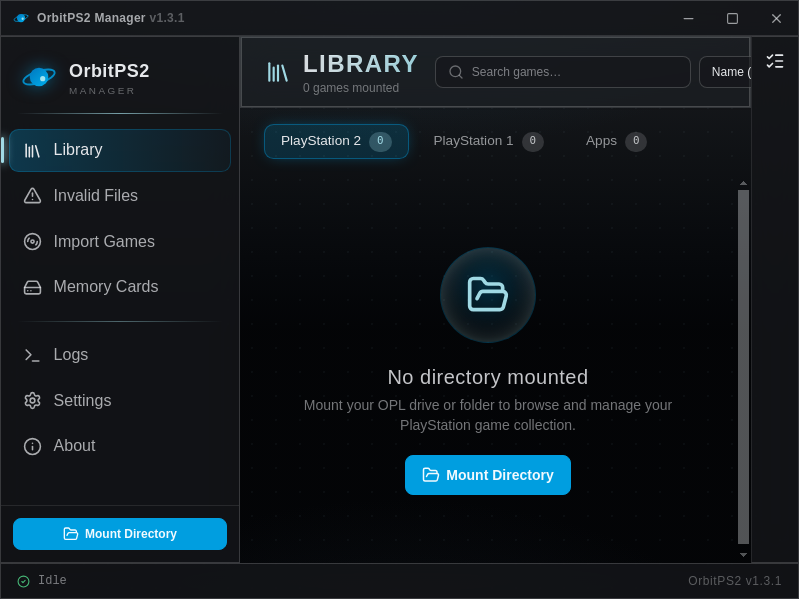
Task: Click the "0 games mounted" text
Action: click(351, 88)
